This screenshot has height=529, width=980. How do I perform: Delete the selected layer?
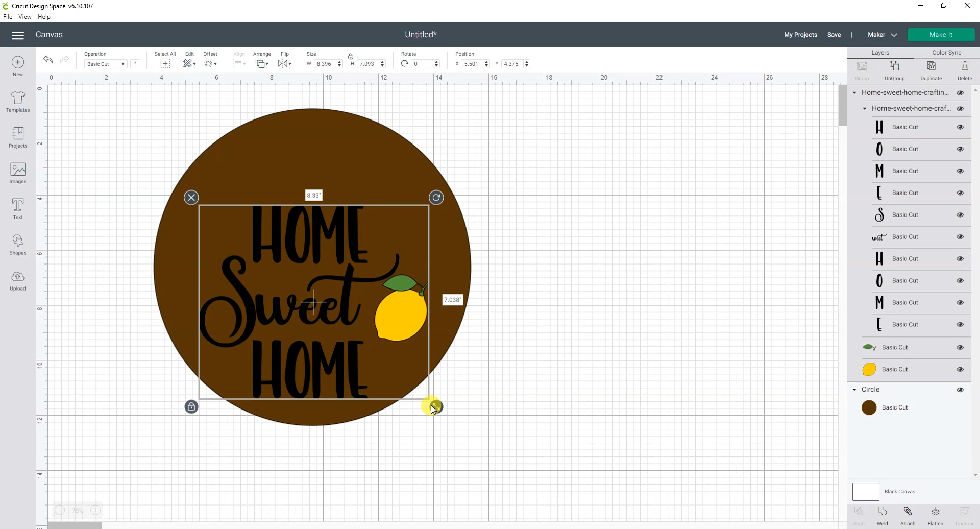click(x=965, y=71)
